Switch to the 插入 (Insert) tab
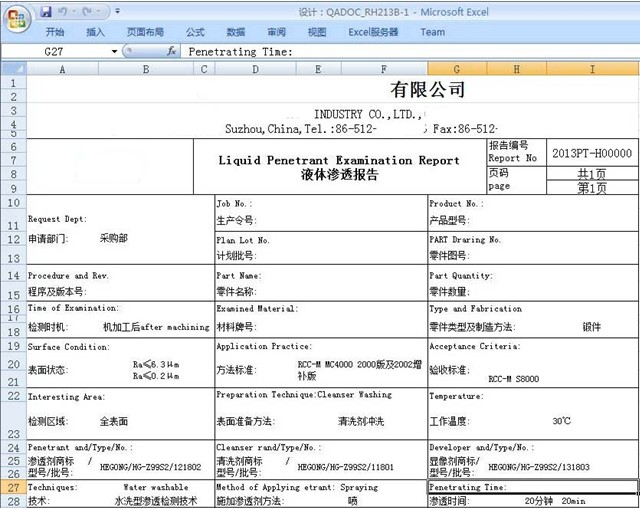Viewport: 640px width, 508px height. coord(95,32)
